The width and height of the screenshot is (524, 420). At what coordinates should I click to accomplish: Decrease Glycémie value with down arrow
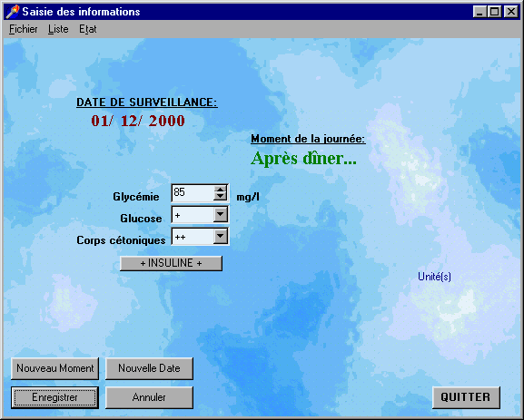[x=220, y=197]
